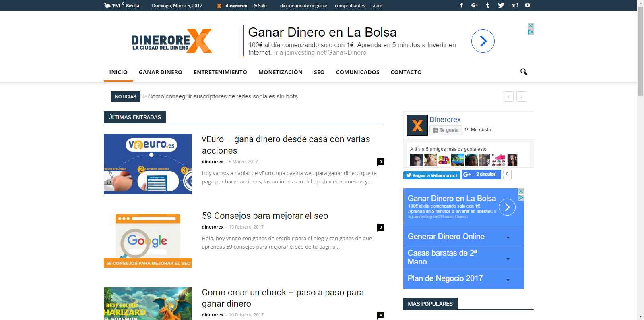Open the comprobantes link
Image resolution: width=644 pixels, height=320 pixels.
tap(350, 6)
